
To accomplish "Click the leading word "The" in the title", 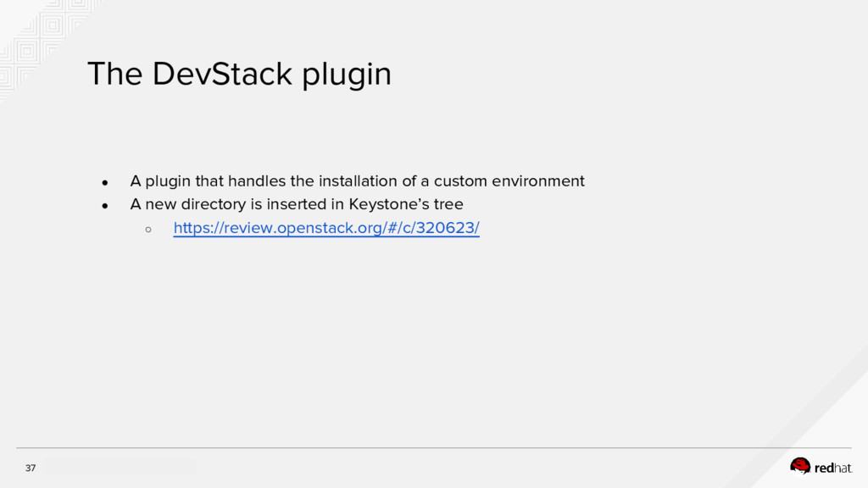I will (x=115, y=75).
